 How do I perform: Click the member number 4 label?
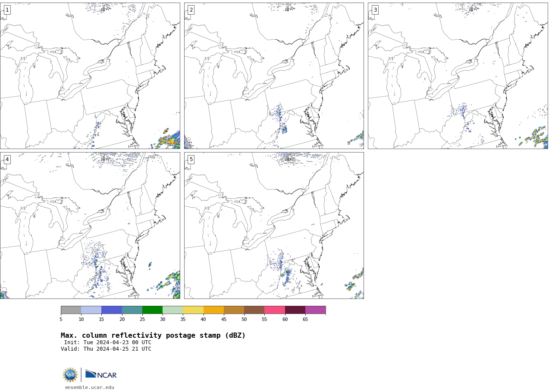point(7,159)
